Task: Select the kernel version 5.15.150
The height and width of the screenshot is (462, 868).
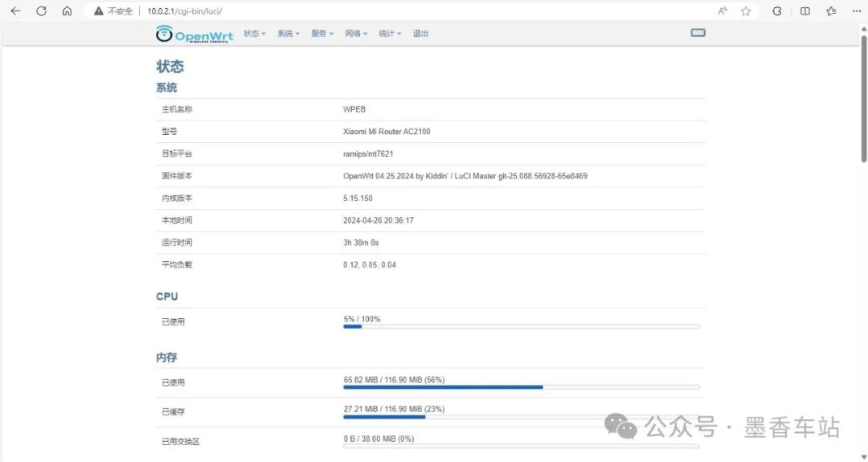Action: pos(358,198)
